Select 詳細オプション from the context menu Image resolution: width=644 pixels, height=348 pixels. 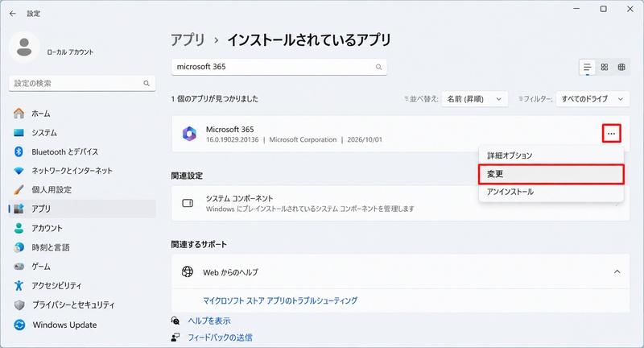click(551, 155)
